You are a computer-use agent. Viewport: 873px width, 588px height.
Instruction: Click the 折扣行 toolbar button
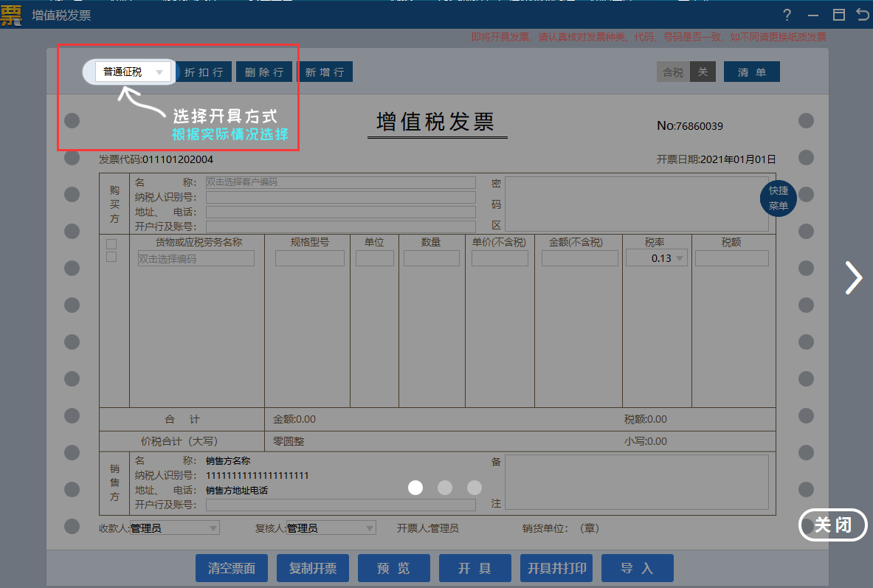(204, 72)
